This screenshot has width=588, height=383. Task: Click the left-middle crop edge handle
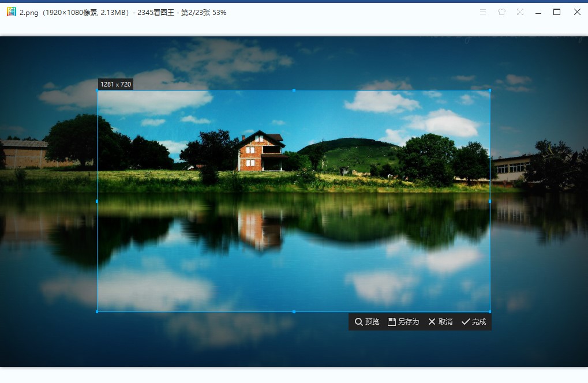[97, 201]
